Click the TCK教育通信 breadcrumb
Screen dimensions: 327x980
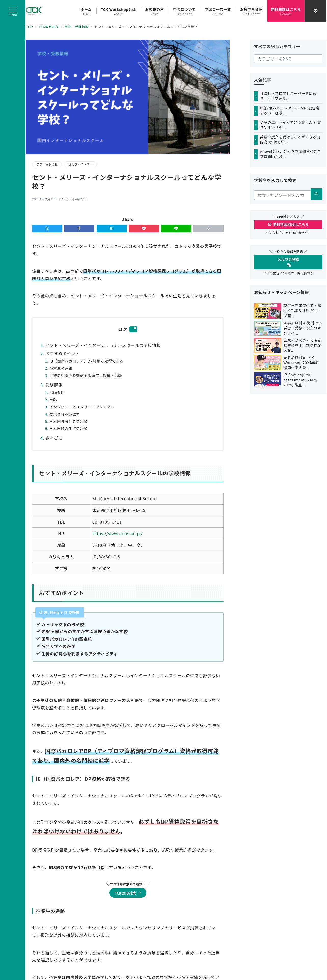pos(48,27)
